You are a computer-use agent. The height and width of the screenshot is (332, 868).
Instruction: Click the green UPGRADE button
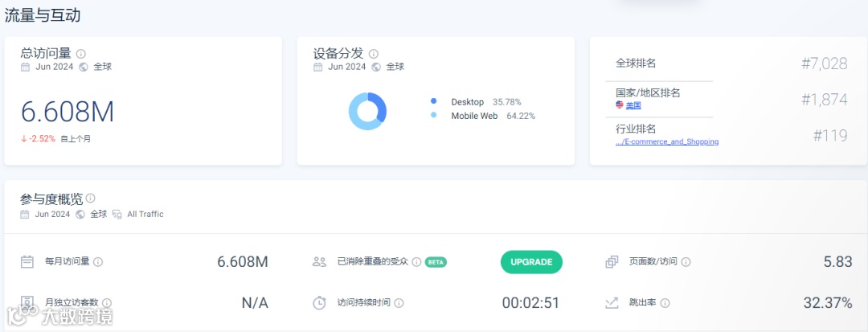click(531, 262)
